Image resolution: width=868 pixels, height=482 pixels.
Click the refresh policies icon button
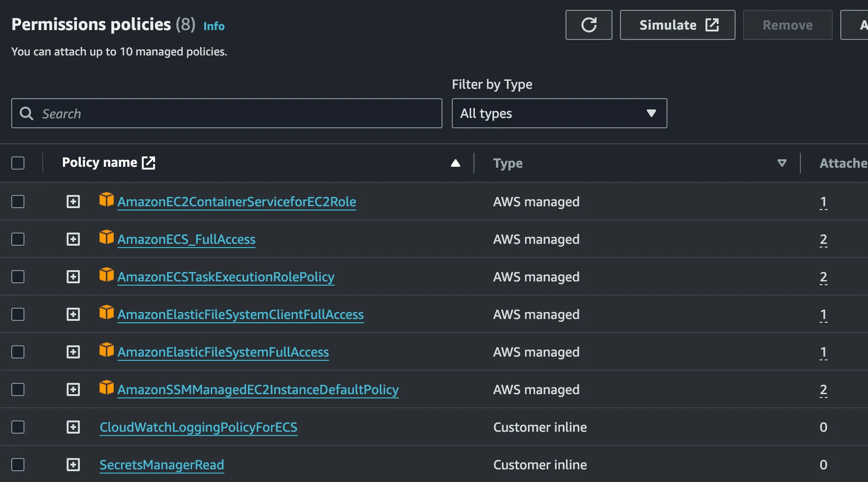point(589,25)
